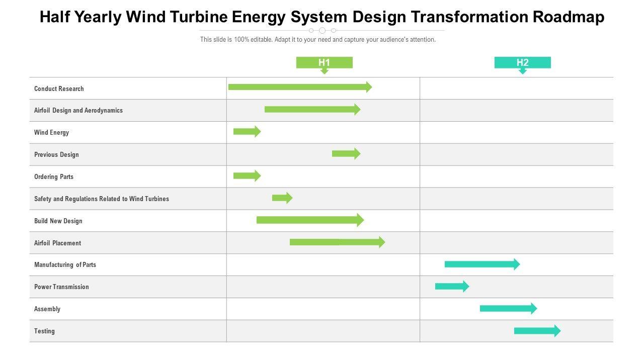Click the slide title text
The width and height of the screenshot is (644, 362).
pyautogui.click(x=322, y=17)
